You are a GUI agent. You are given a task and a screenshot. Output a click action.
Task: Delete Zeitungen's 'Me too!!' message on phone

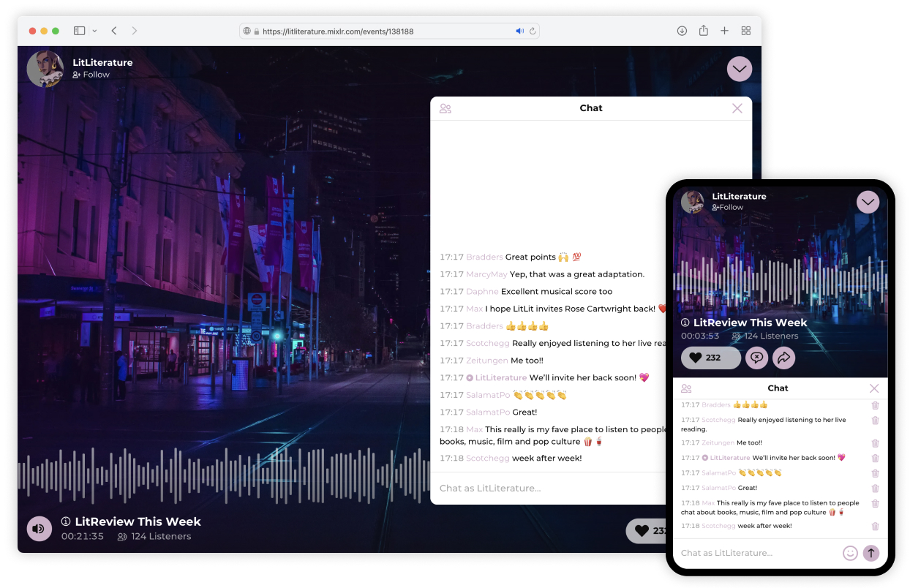tap(875, 443)
